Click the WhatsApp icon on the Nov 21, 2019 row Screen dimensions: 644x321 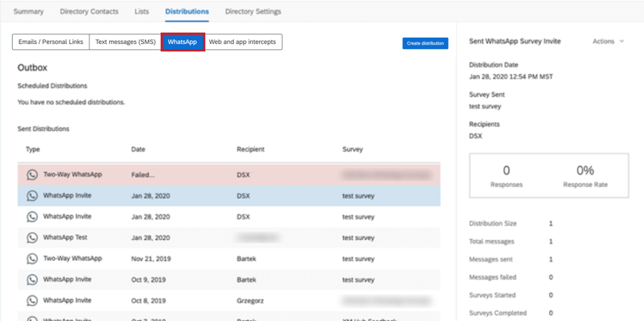[32, 259]
